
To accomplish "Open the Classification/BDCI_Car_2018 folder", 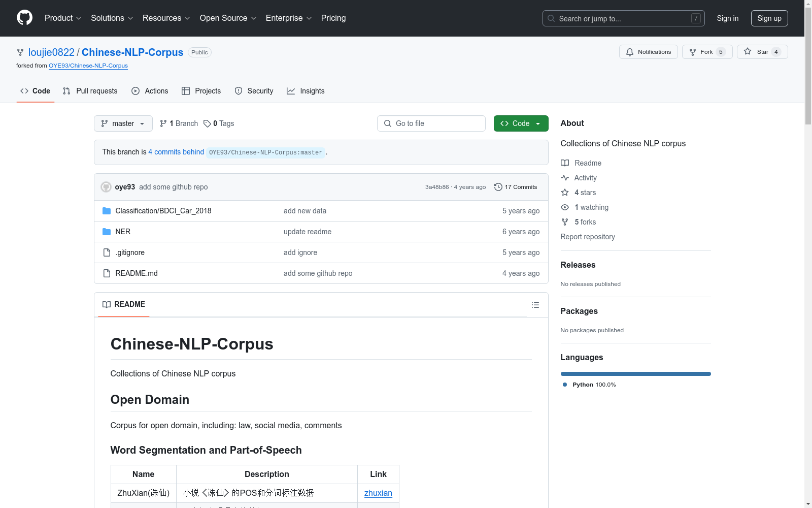I will pos(163,211).
